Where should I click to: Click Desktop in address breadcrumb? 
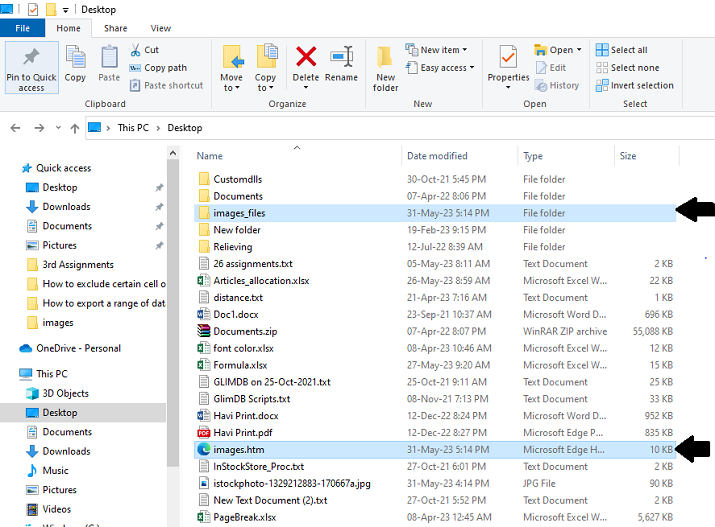tap(185, 128)
